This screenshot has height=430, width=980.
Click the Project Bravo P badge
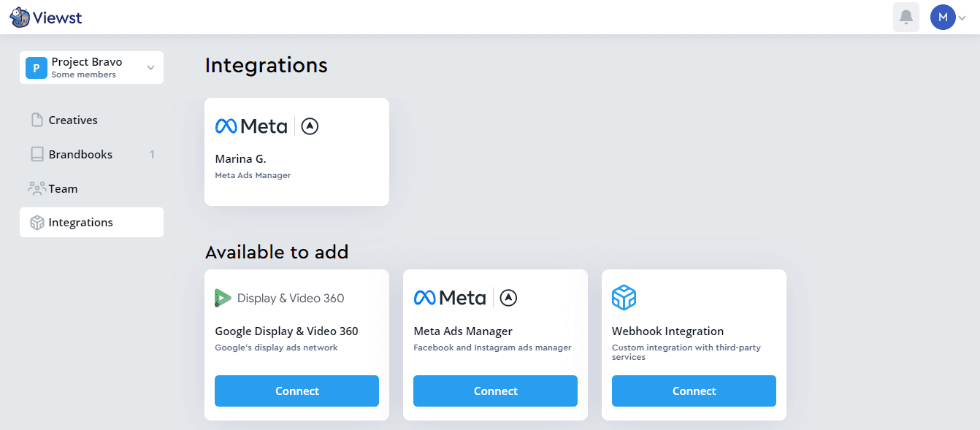[x=37, y=68]
